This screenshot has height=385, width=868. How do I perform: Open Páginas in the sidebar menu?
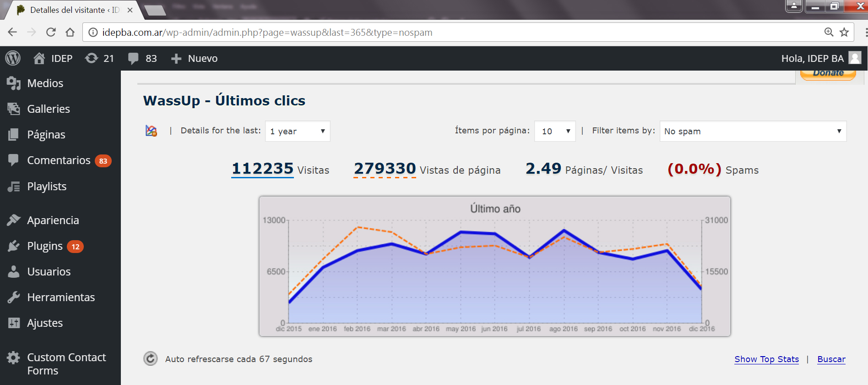tap(46, 135)
